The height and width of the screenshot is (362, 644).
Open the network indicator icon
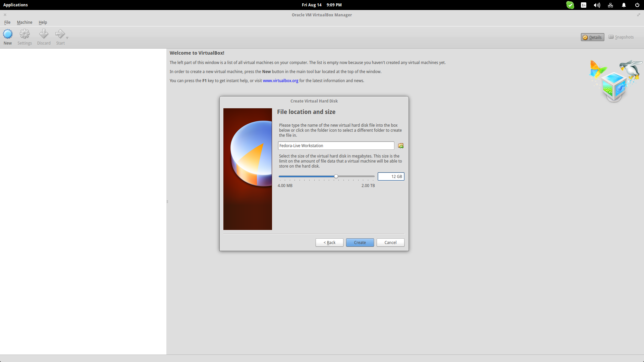pyautogui.click(x=610, y=5)
